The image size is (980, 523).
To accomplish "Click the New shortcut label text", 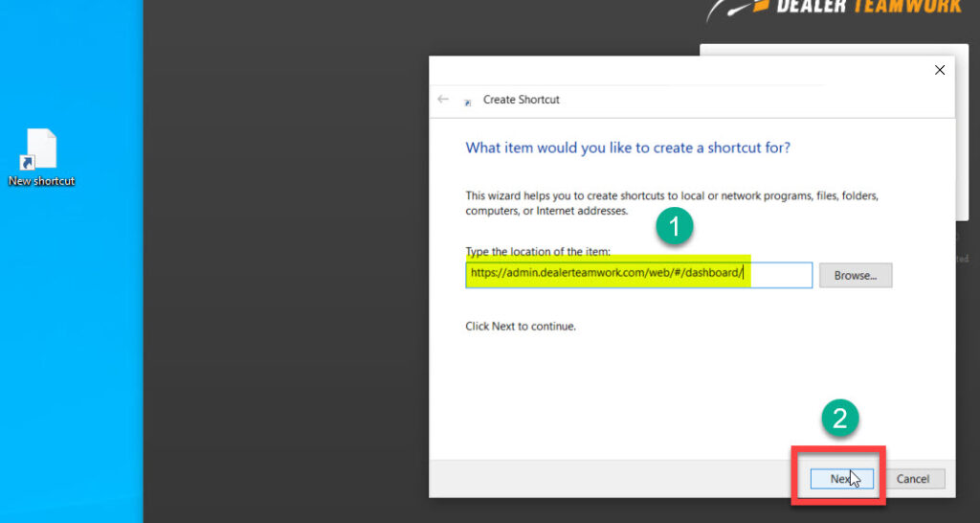I will [x=41, y=181].
